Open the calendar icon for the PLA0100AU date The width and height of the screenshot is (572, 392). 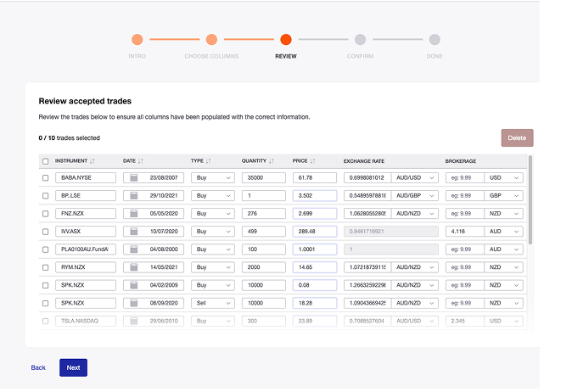click(134, 249)
